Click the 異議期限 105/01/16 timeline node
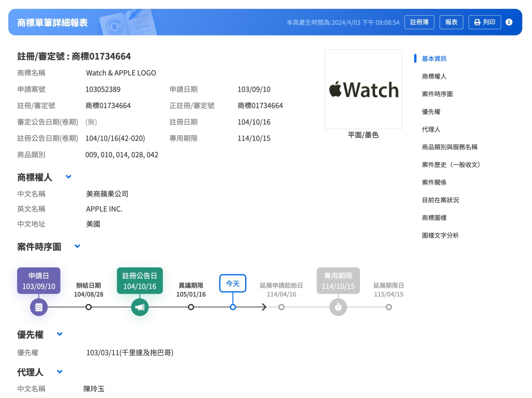 (x=191, y=307)
